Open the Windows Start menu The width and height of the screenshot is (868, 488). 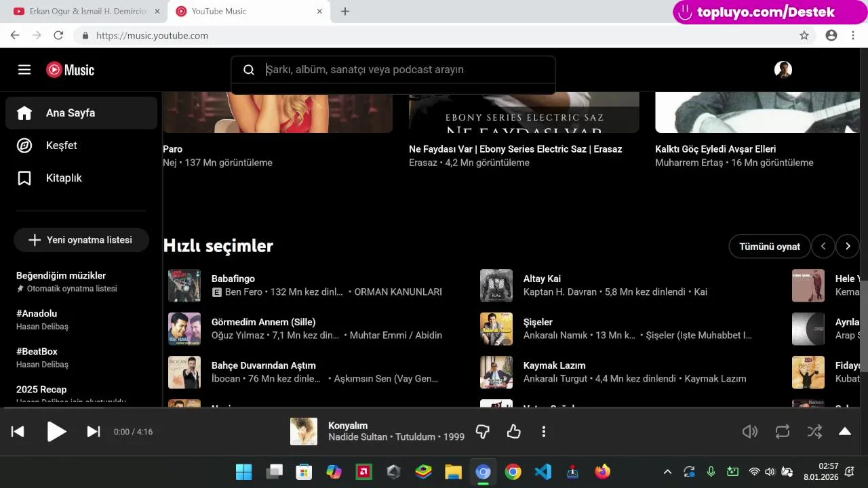tap(244, 472)
